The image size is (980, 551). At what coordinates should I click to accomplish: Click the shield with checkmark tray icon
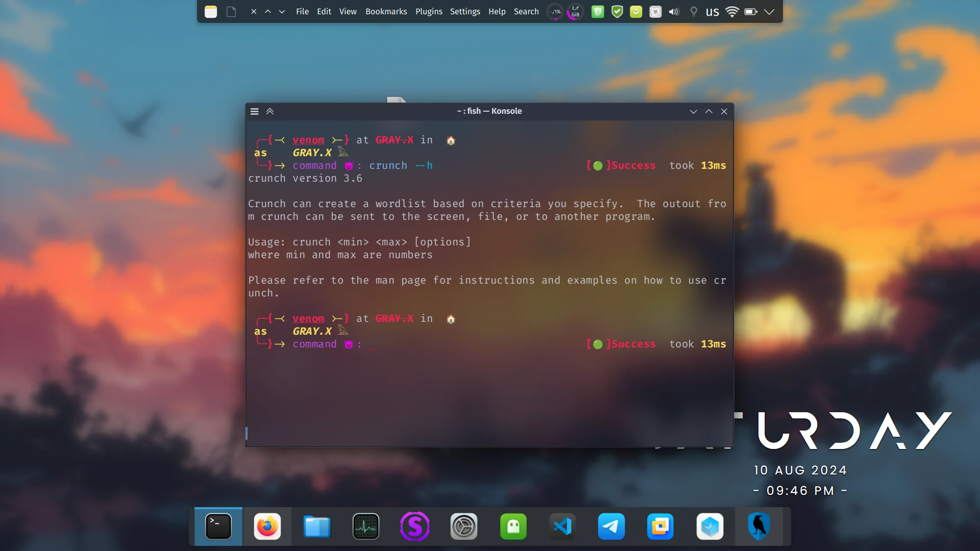pyautogui.click(x=617, y=11)
